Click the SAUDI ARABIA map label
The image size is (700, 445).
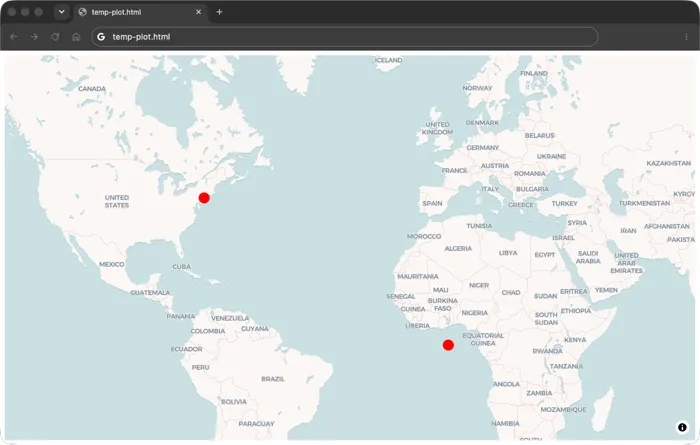click(588, 257)
